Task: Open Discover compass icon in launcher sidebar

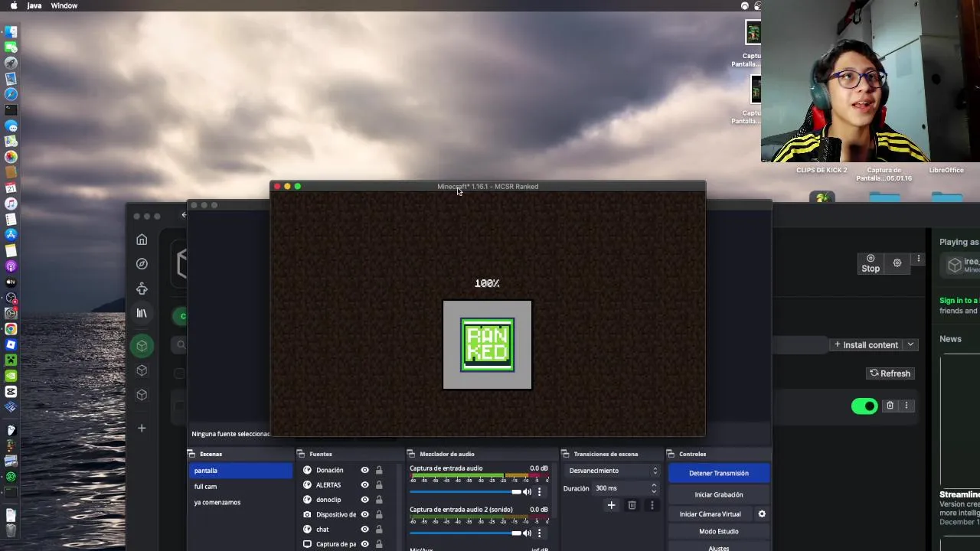Action: pyautogui.click(x=142, y=264)
